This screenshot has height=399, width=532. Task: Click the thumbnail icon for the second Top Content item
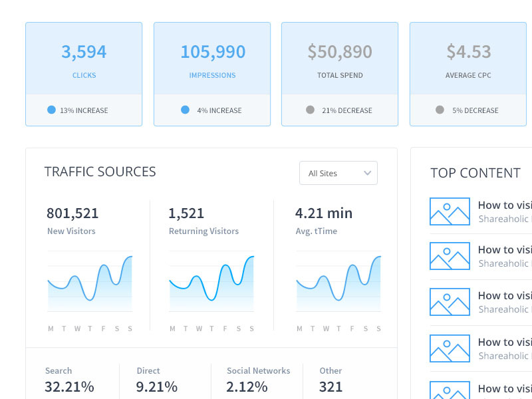pos(450,256)
